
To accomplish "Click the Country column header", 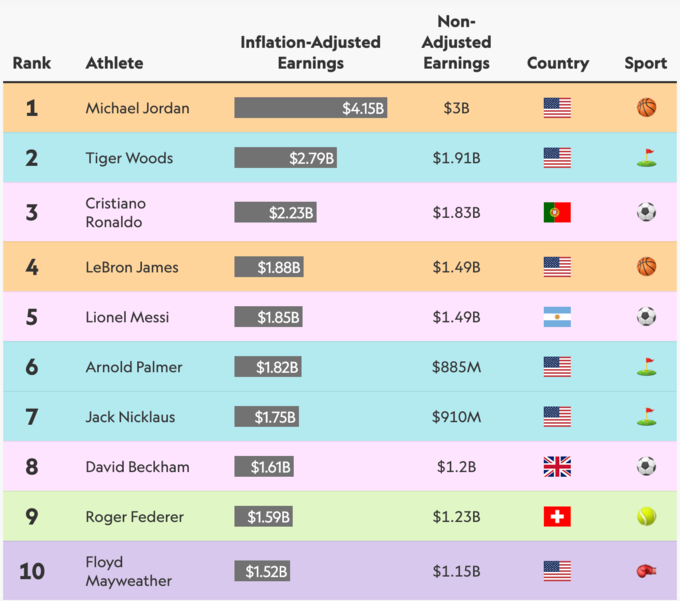I will (x=557, y=63).
